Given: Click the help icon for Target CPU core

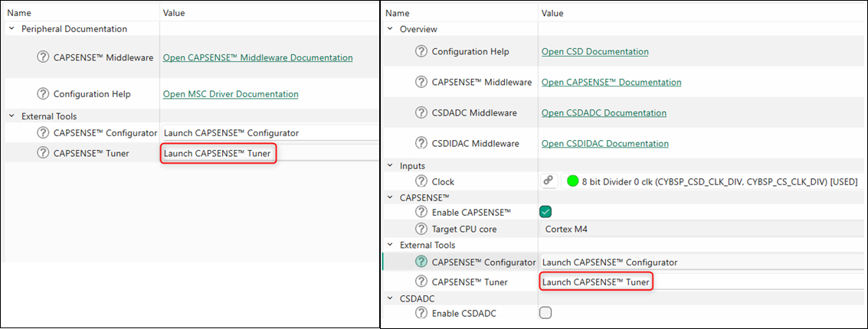Looking at the screenshot, I should [421, 229].
